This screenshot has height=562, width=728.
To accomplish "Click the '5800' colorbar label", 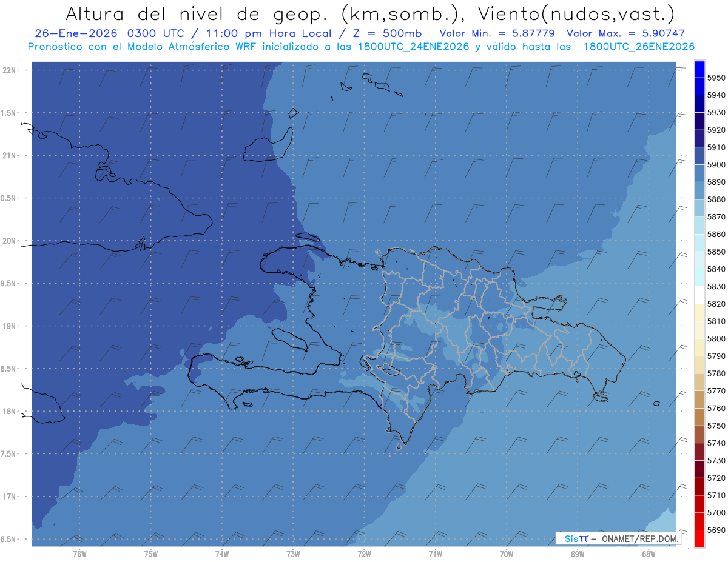I will click(x=716, y=338).
